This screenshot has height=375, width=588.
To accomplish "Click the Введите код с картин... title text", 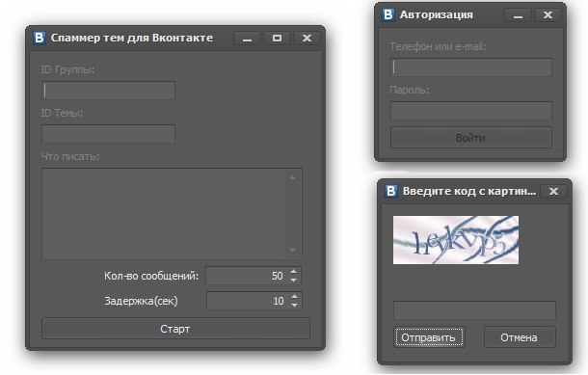I will click(469, 191).
